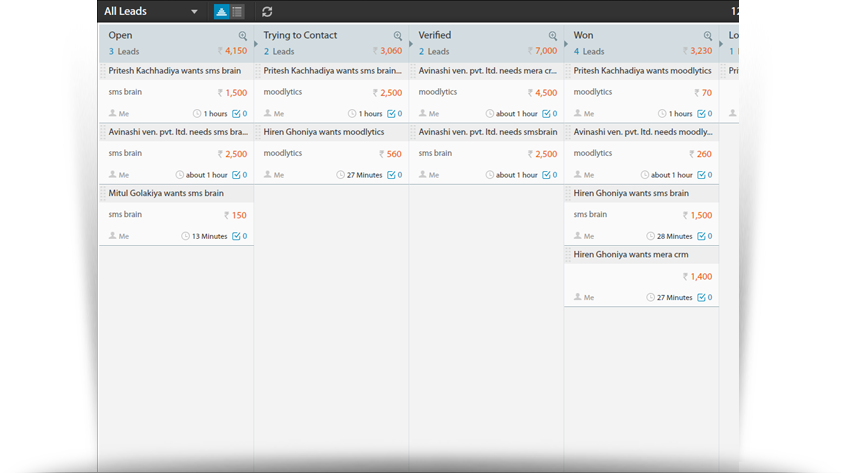
Task: Click magnifier icon in Open column header
Action: point(242,36)
